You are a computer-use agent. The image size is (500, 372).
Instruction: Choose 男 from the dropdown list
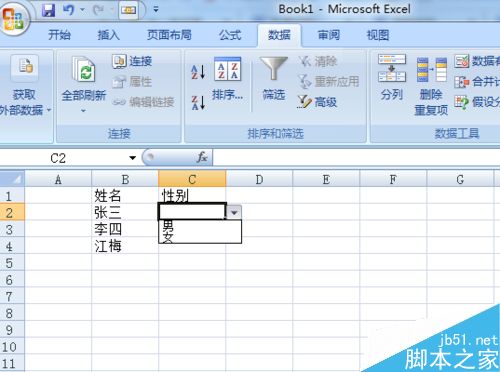click(x=200, y=226)
